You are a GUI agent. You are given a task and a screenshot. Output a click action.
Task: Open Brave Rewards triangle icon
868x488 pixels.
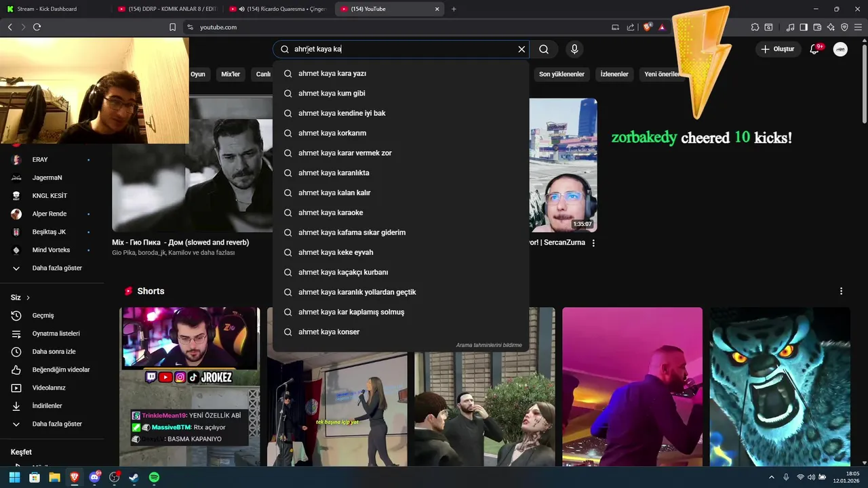click(x=662, y=27)
